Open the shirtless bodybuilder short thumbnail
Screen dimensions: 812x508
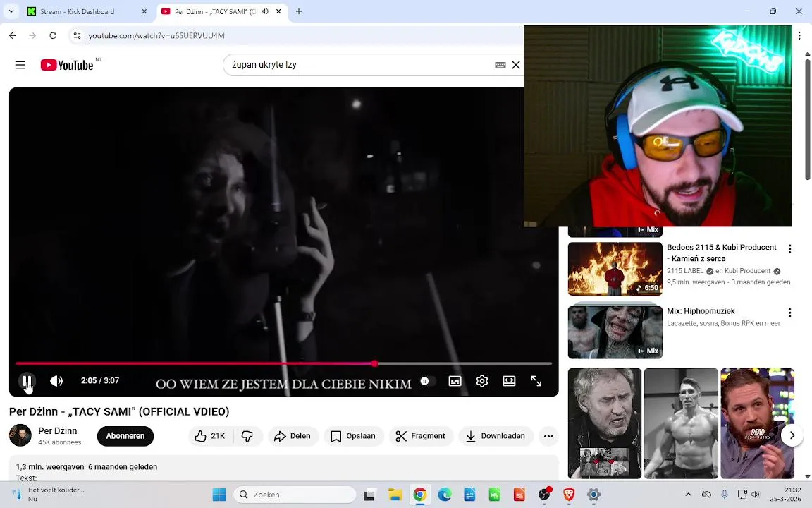681,423
